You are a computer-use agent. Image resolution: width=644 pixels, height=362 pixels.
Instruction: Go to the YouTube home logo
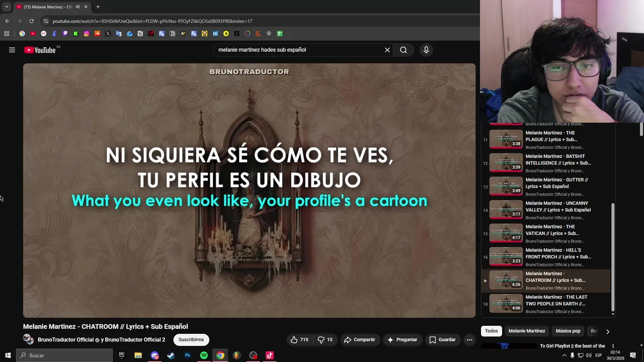40,50
